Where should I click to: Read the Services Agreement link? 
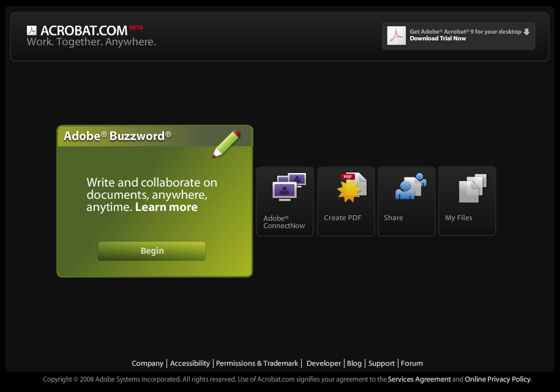tap(419, 379)
